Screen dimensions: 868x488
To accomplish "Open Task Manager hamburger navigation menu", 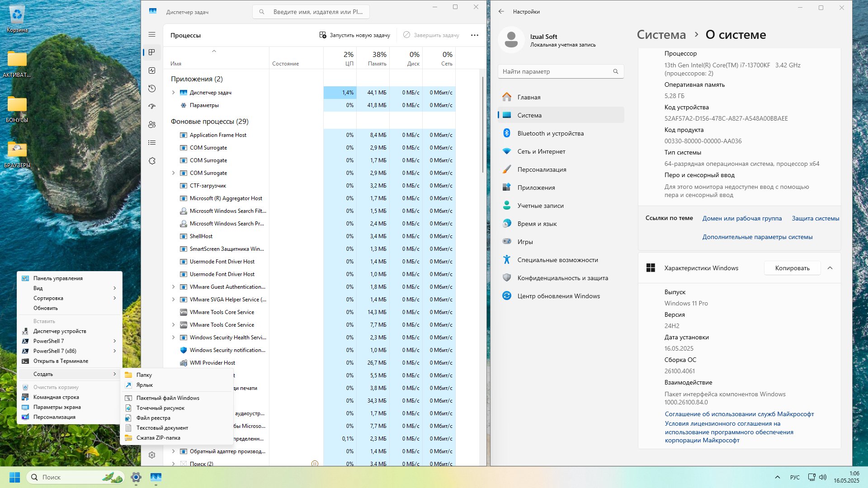I will coord(152,34).
